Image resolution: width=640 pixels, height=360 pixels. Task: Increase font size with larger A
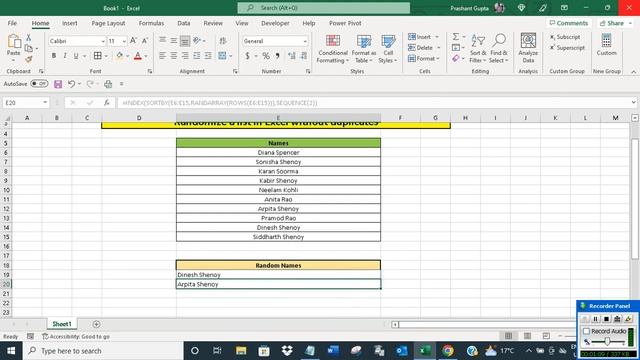(x=133, y=41)
